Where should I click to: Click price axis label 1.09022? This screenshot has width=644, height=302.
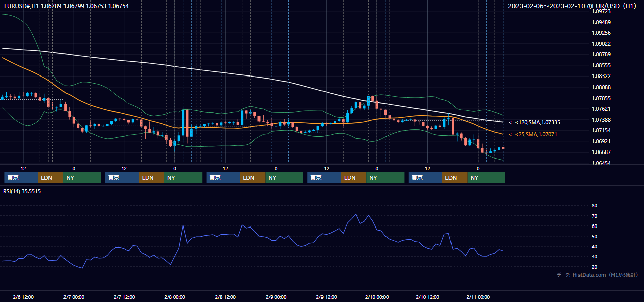coord(601,44)
